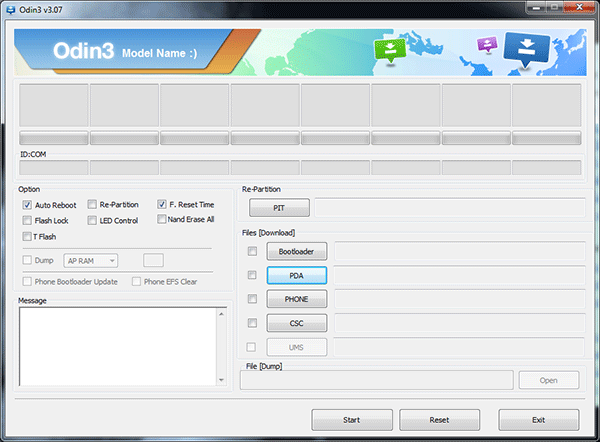Image resolution: width=600 pixels, height=442 pixels.
Task: Click the PDA file path field
Action: [x=460, y=276]
